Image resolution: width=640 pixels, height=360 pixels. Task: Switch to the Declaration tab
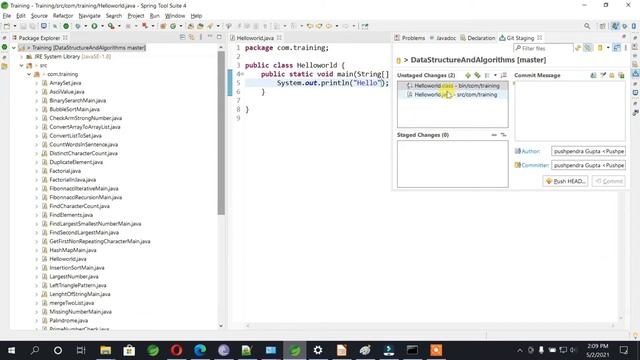[x=478, y=38]
